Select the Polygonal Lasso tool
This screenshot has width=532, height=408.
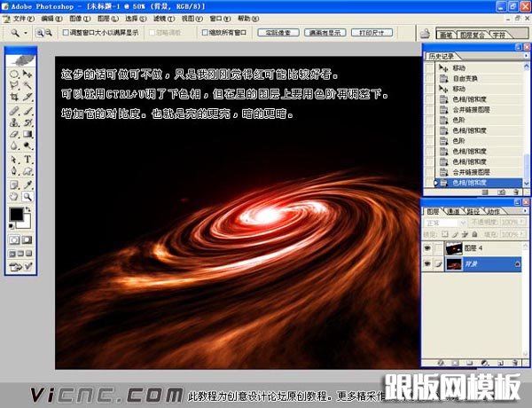point(14,85)
